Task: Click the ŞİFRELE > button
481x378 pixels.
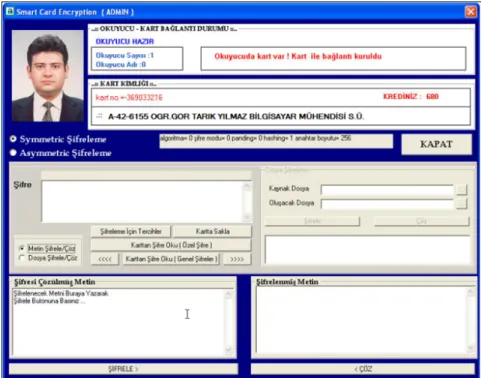Action: 123,369
